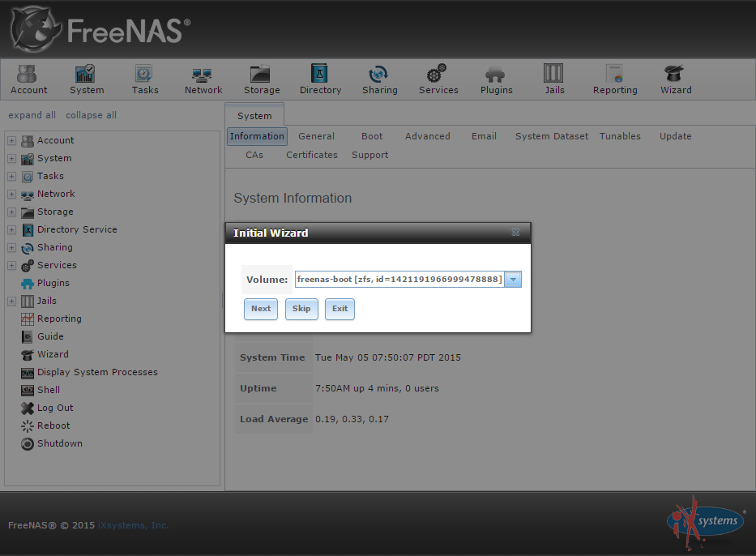Close the Initial Wizard dialog

(x=515, y=233)
